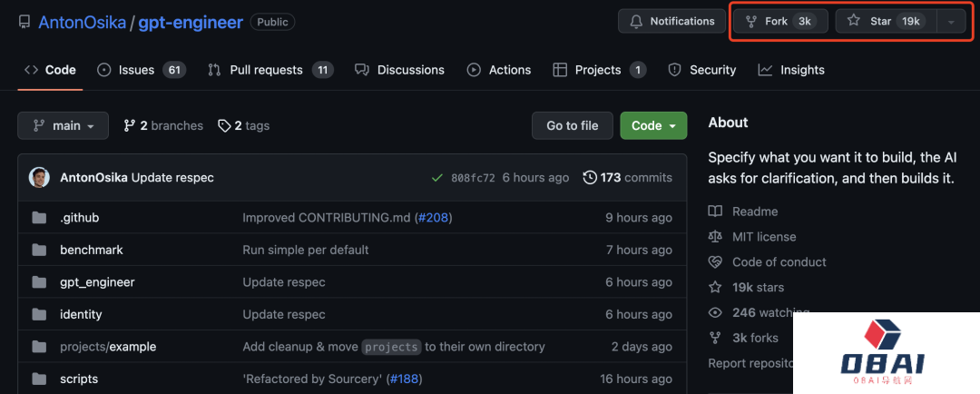Click the Go to file button
The image size is (980, 394).
[572, 126]
